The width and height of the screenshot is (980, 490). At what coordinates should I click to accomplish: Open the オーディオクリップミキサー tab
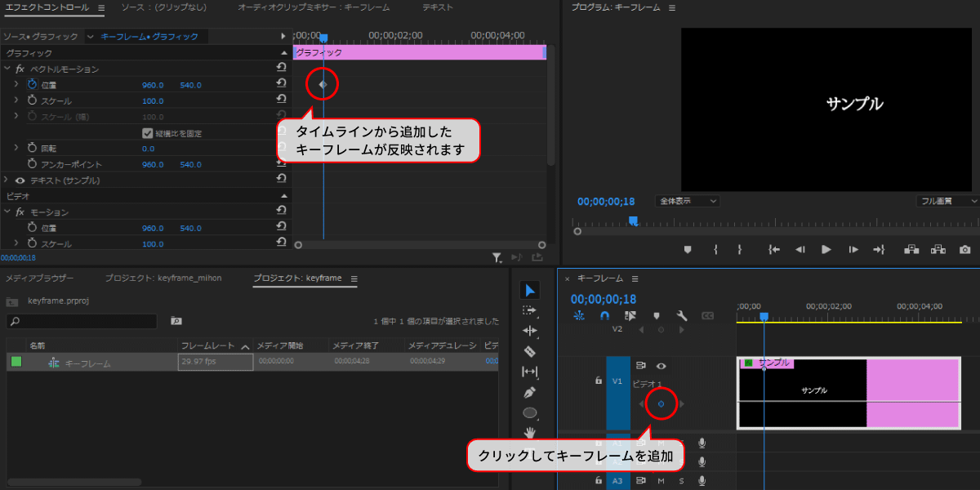[314, 7]
